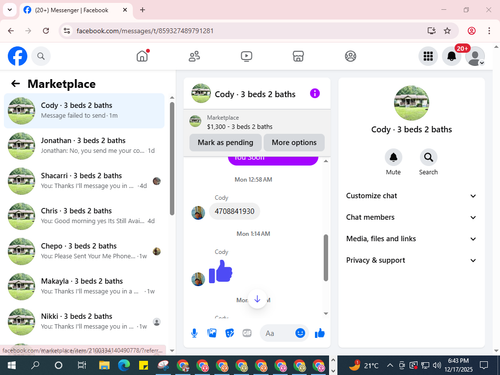
Task: Open the Facebook search magnifier
Action: tap(41, 56)
